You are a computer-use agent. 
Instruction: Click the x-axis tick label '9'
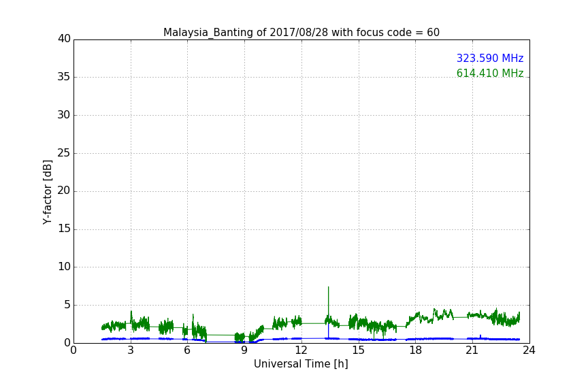[244, 350]
